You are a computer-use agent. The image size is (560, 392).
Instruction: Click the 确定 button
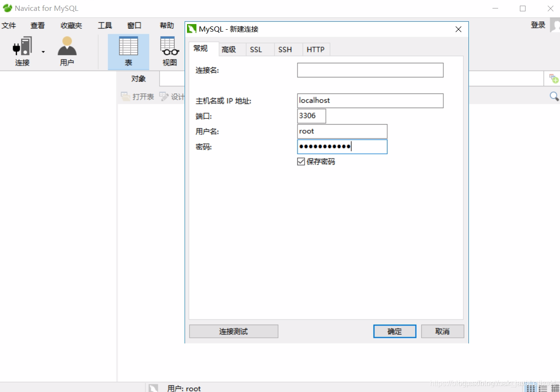[x=395, y=331]
